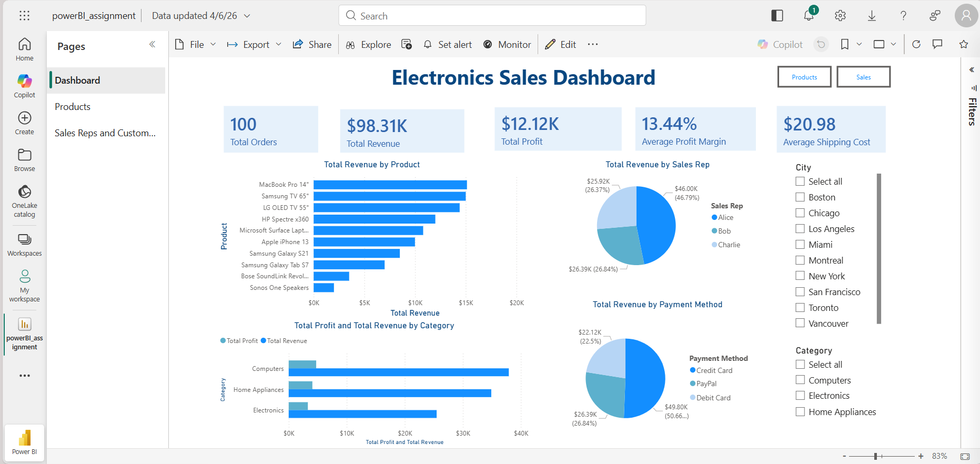Click the data table icon next to Explore

(407, 44)
